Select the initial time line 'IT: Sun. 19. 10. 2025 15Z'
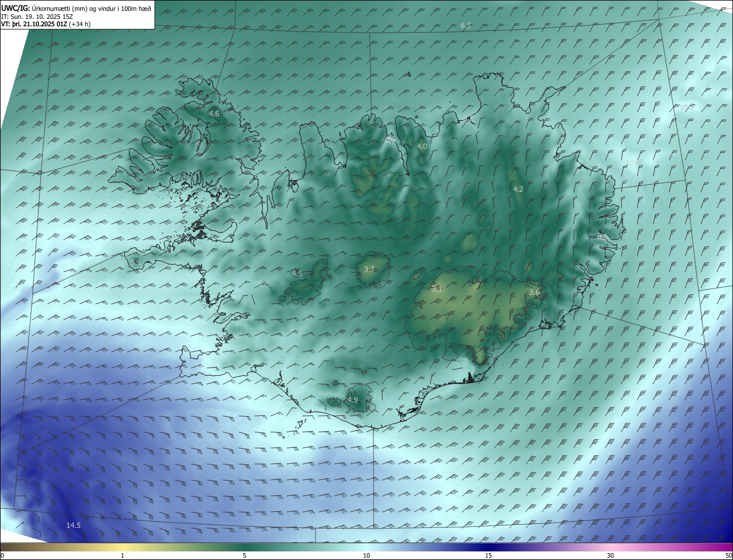The image size is (733, 560). click(x=38, y=17)
